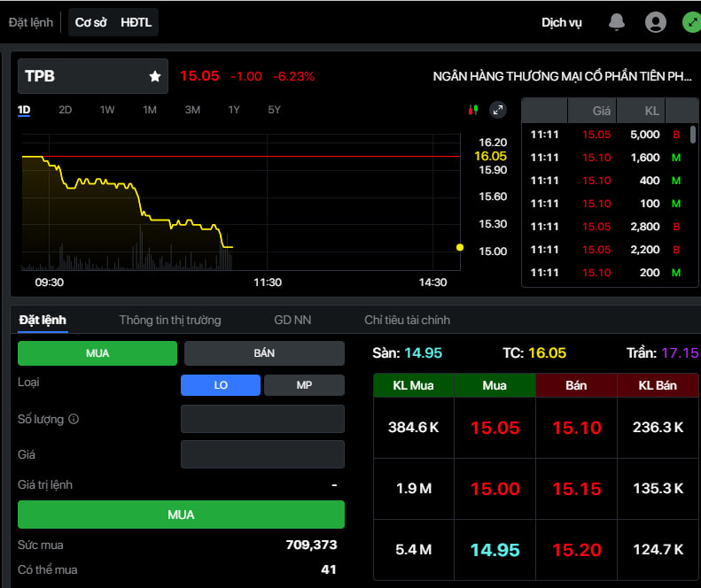Select the Cơ sở market segment
The image size is (701, 588).
point(90,22)
